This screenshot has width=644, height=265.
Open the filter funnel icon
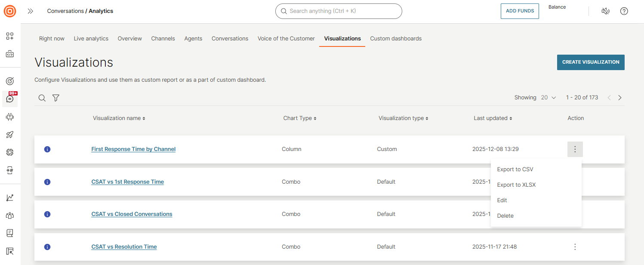coord(55,98)
